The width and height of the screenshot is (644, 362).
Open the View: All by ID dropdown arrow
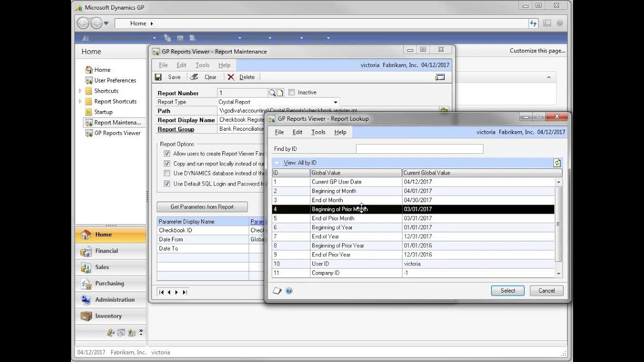pos(277,163)
